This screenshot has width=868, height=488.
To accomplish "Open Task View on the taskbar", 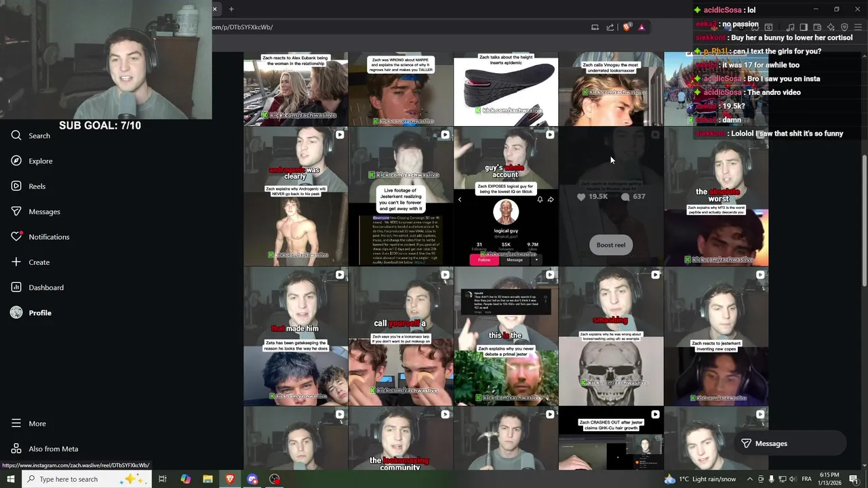I will 163,479.
